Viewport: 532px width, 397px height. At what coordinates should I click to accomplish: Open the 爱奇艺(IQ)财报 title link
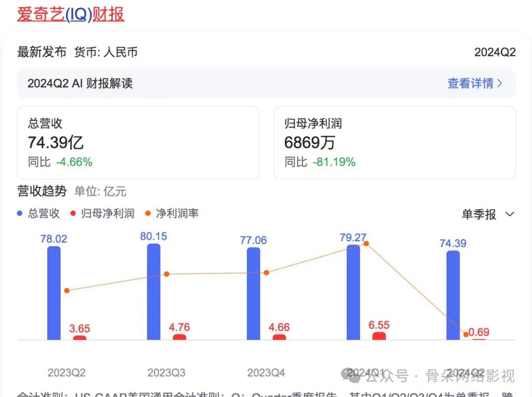[71, 14]
